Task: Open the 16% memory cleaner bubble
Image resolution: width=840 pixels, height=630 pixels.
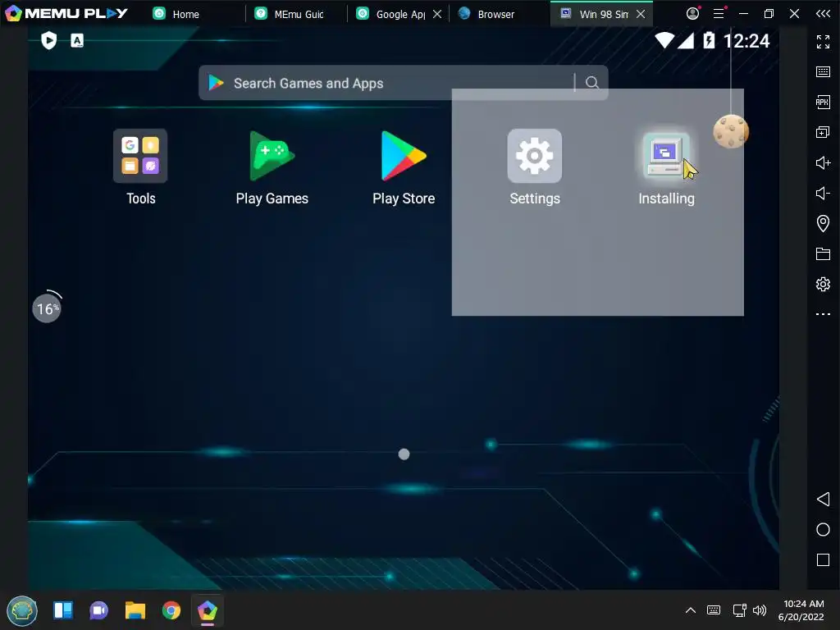Action: click(47, 308)
